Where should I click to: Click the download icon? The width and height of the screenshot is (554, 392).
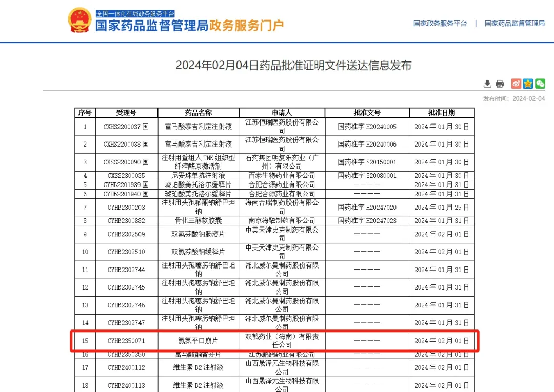tap(487, 84)
